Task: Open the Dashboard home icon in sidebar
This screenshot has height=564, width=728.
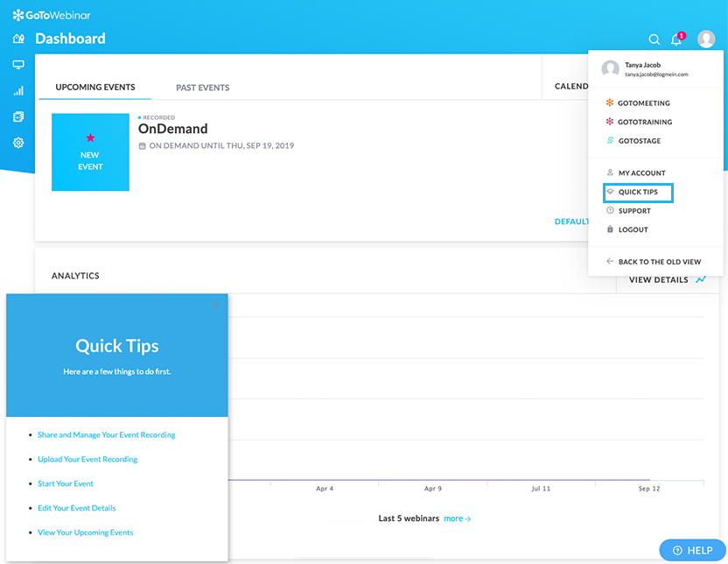Action: point(18,39)
